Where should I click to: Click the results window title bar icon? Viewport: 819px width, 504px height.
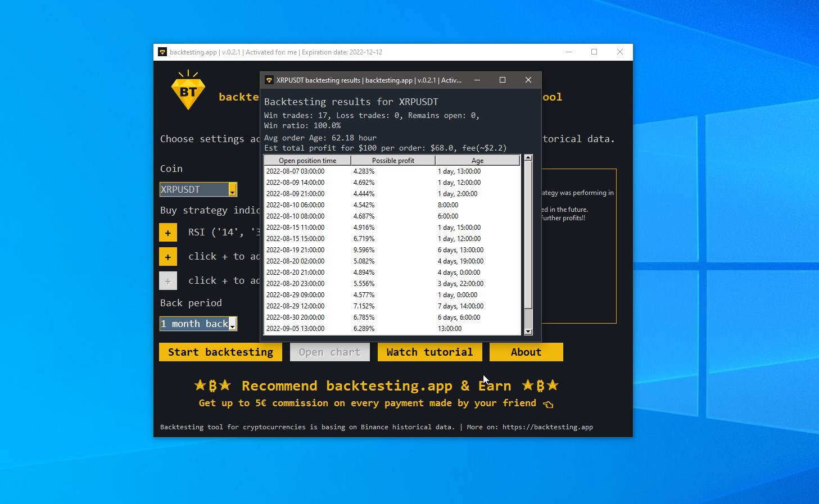pyautogui.click(x=269, y=80)
